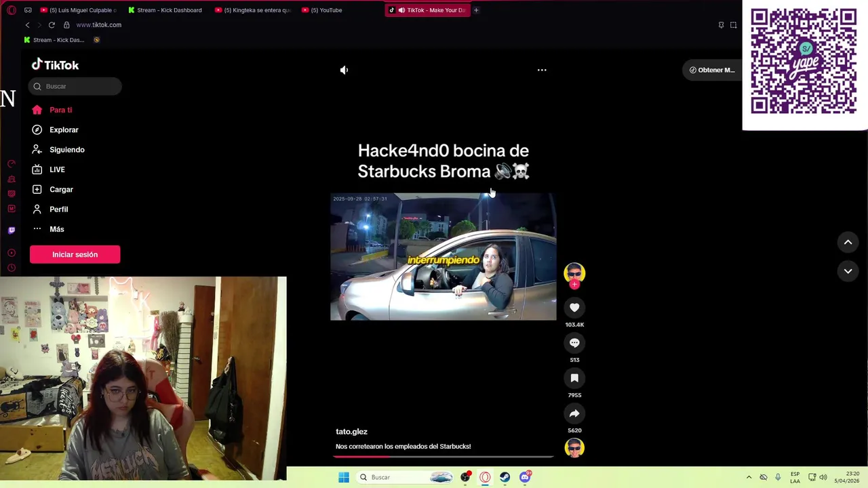This screenshot has height=488, width=868.
Task: Click the taskbar Buscar search box
Action: 405,477
